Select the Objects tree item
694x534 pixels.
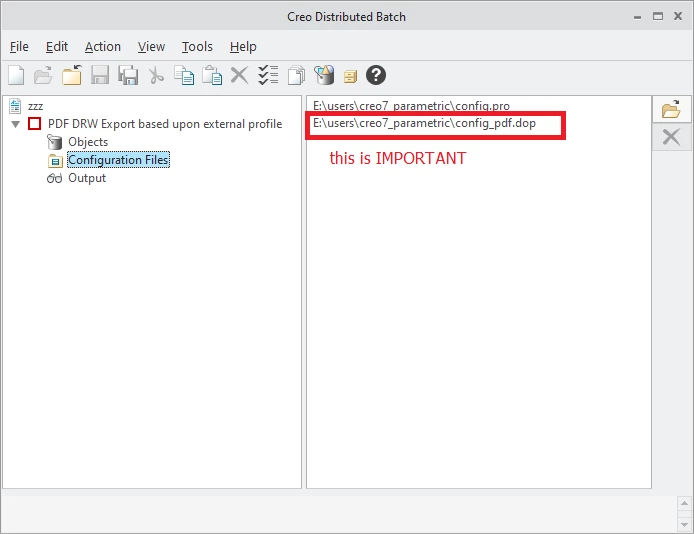tap(88, 142)
